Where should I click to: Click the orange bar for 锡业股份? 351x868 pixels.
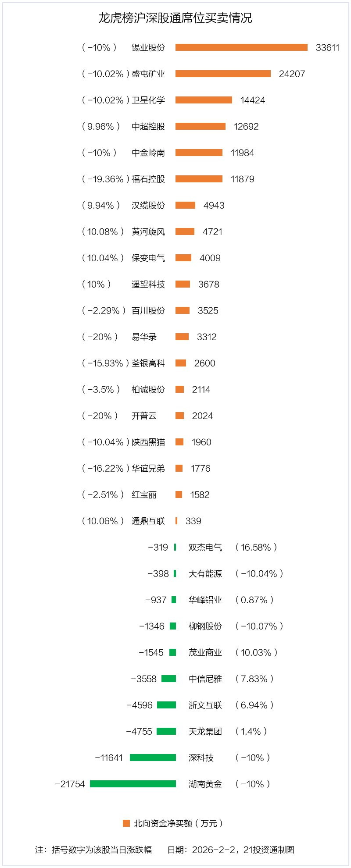point(241,47)
